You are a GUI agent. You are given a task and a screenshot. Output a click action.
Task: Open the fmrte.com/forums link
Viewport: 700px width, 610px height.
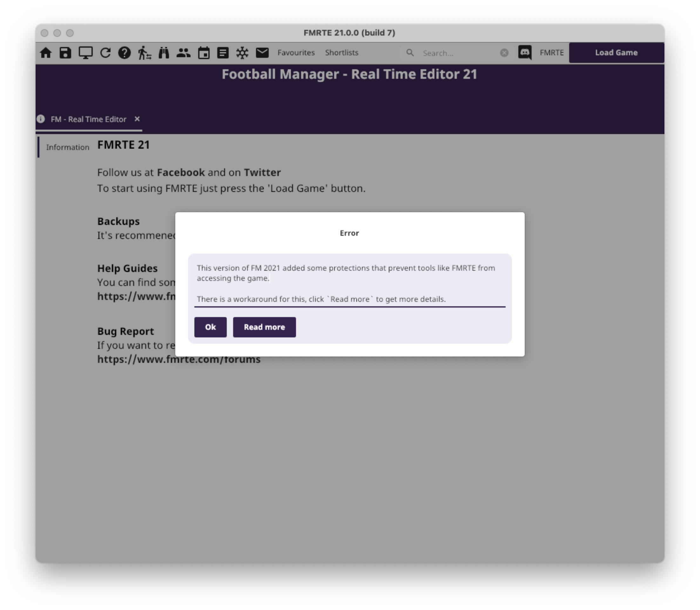click(179, 359)
